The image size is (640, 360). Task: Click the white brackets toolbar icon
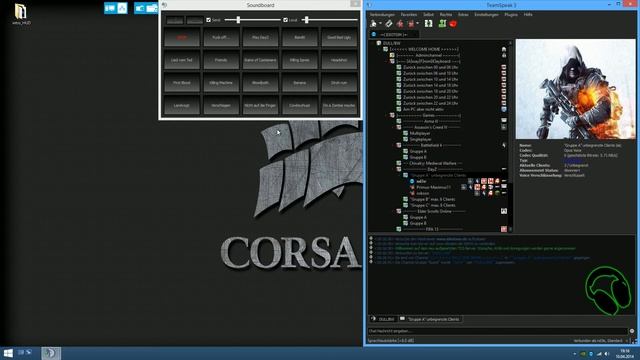pos(428,24)
